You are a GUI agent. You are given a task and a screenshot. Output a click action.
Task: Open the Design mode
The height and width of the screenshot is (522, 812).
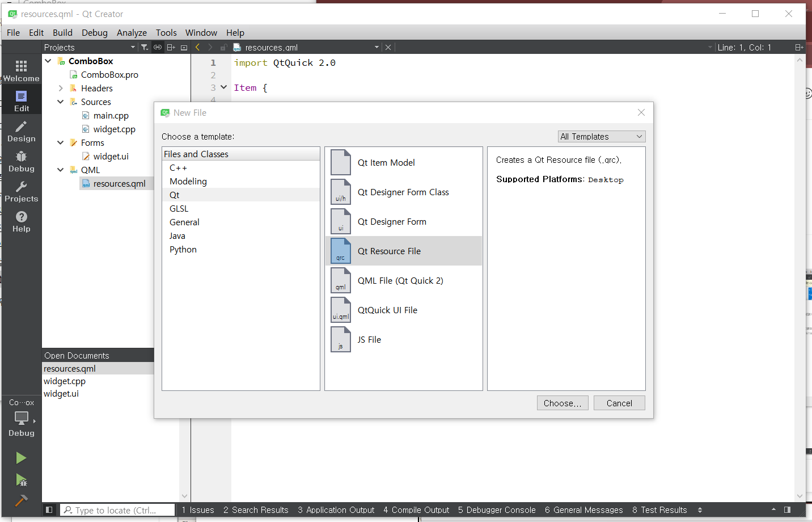click(21, 131)
